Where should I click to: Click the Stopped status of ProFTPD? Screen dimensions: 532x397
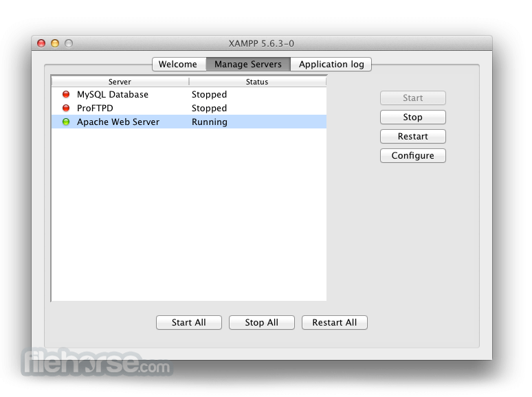(x=210, y=108)
